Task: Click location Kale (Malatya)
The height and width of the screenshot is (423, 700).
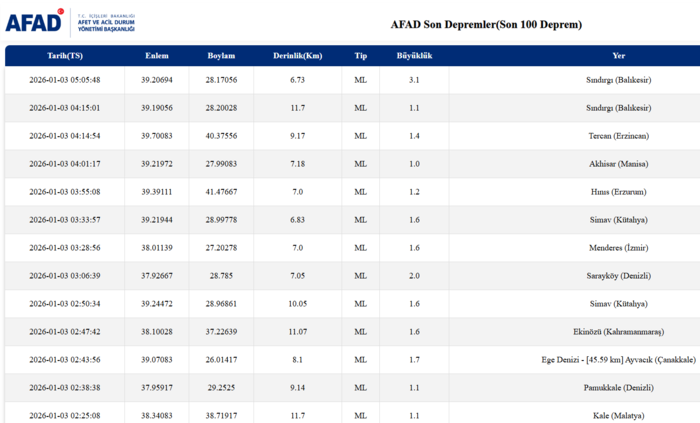Action: click(x=618, y=415)
